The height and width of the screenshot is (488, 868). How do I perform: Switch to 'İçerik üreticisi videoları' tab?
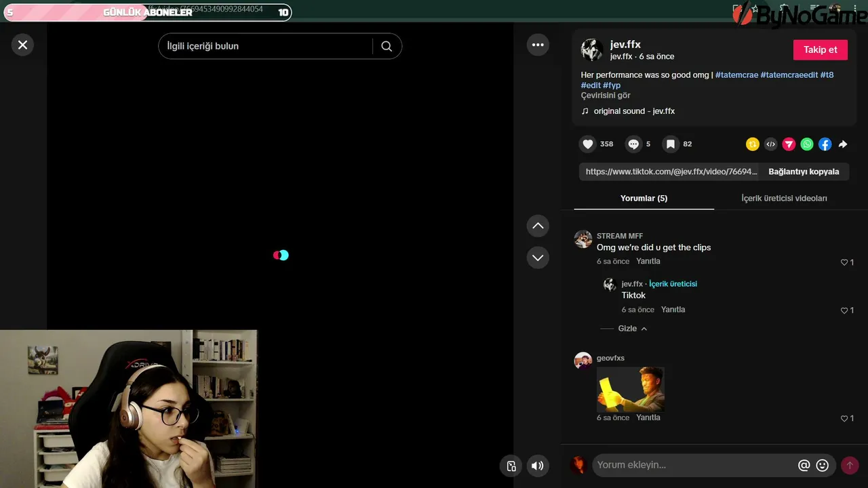click(784, 198)
